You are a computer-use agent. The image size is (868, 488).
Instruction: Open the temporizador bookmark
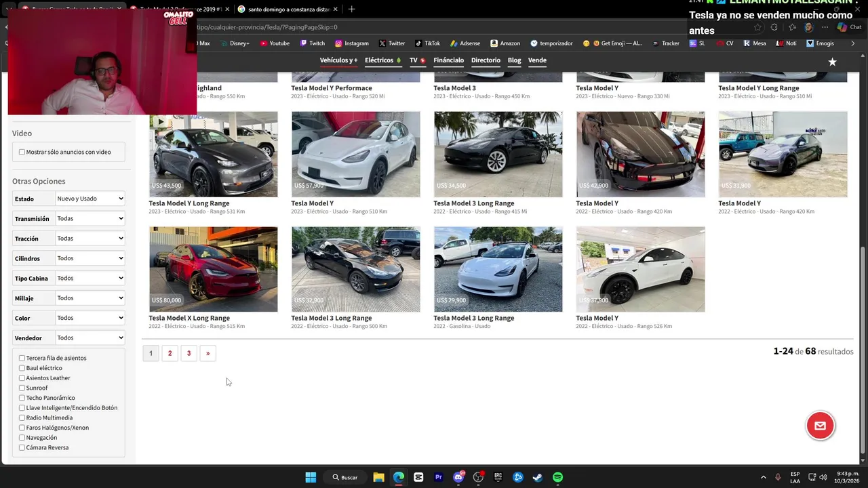551,43
